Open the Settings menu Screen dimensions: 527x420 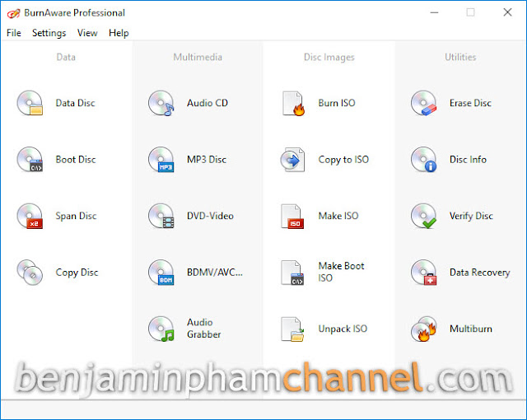49,33
